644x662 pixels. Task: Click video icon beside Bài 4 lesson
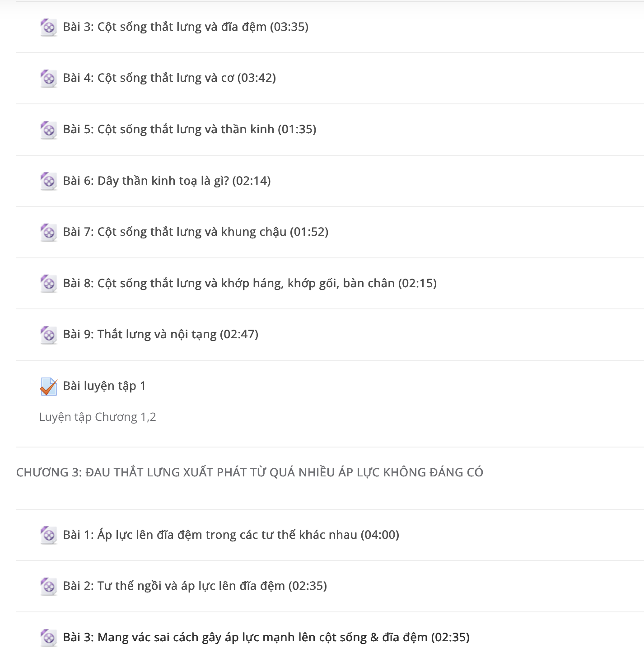coord(48,79)
